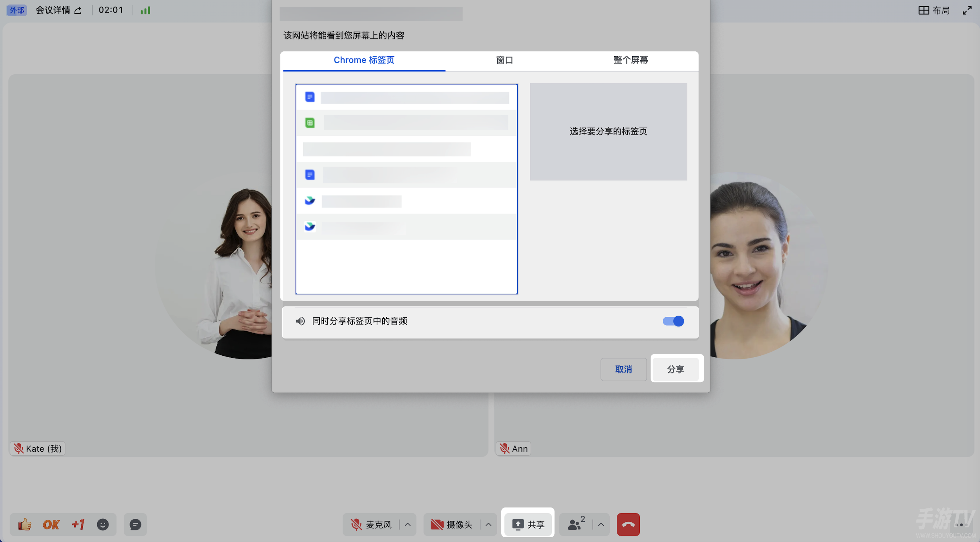This screenshot has width=980, height=542.
Task: Send the +1 reaction
Action: 78,524
